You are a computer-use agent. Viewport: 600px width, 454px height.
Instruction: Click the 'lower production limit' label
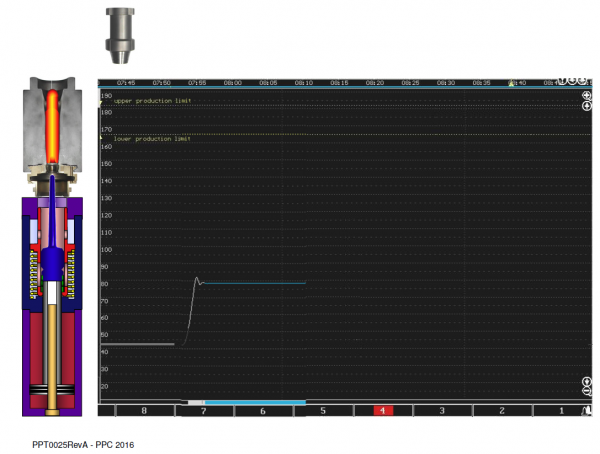pyautogui.click(x=152, y=139)
